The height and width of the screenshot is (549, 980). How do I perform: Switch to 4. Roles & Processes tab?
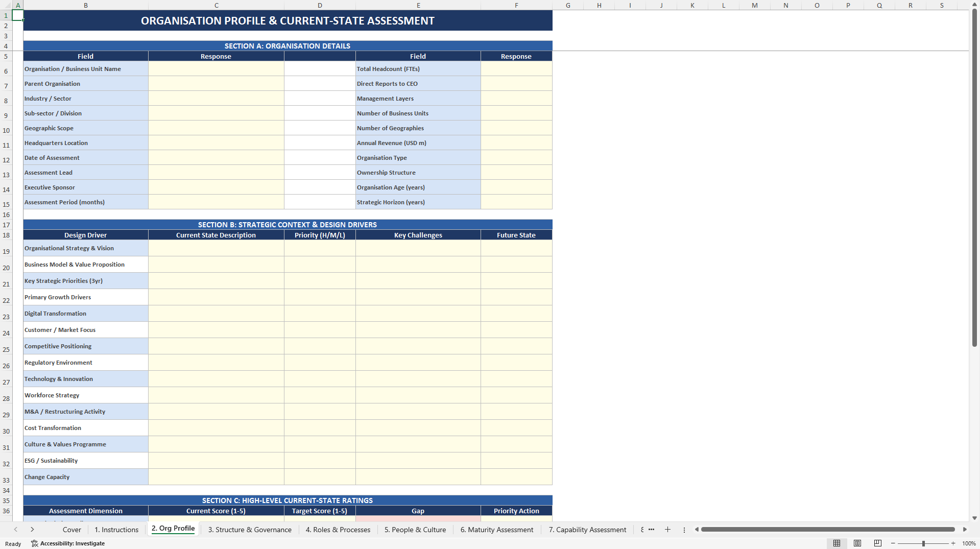tap(338, 530)
